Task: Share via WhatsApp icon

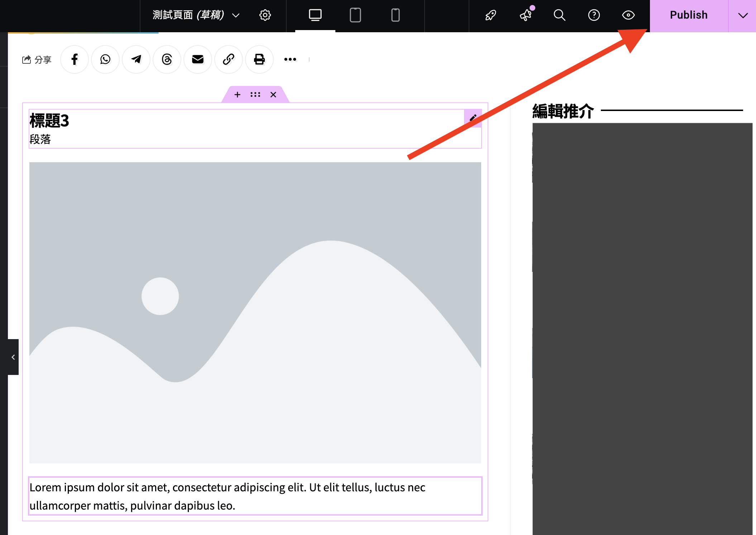Action: (x=105, y=59)
